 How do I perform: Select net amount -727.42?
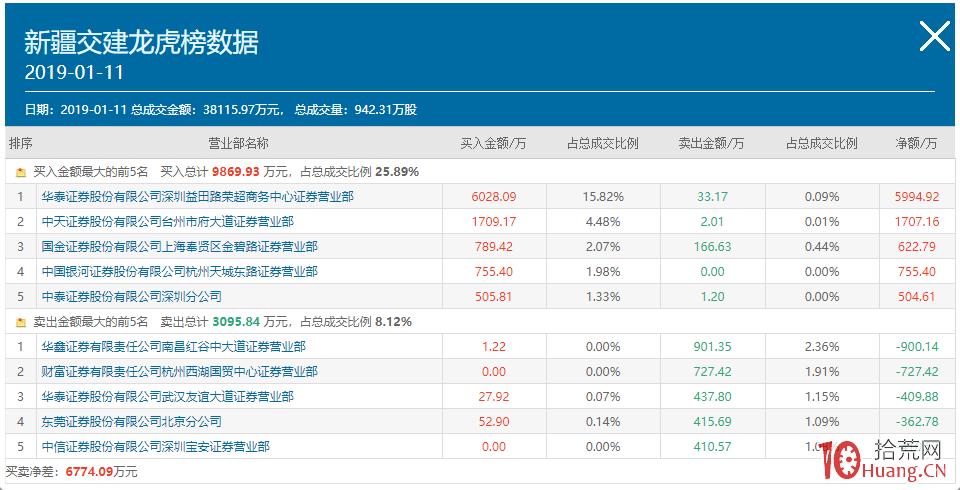(916, 372)
